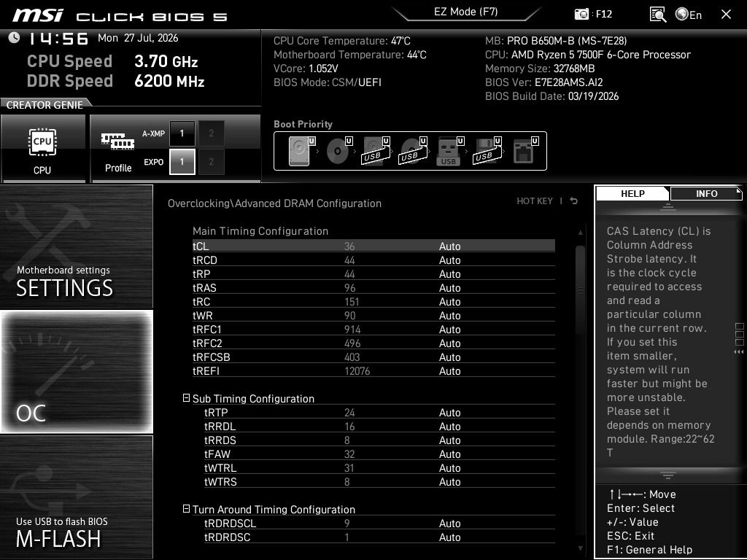
Task: Click the tWTRS row label
Action: click(x=220, y=481)
